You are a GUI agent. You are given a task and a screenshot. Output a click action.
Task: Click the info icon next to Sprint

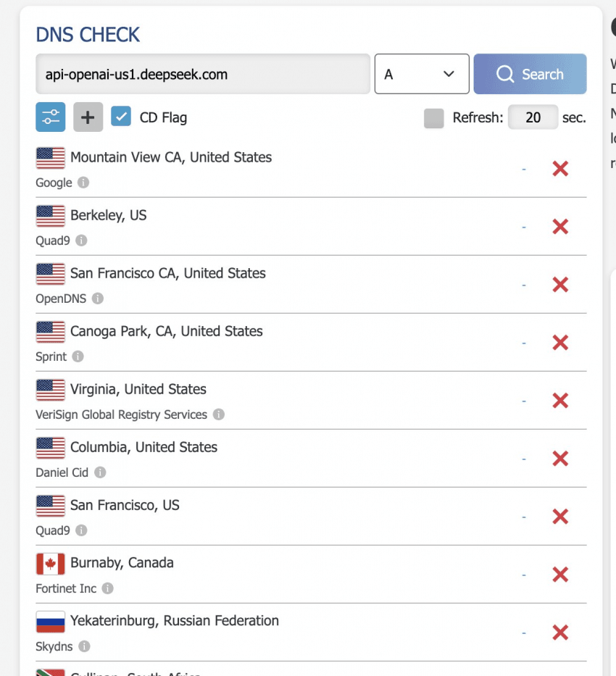78,356
